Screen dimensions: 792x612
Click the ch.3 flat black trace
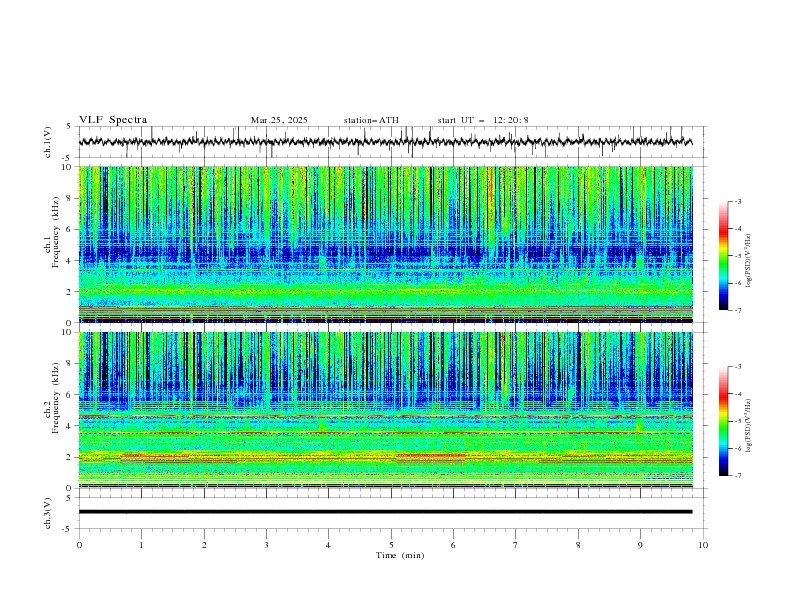point(385,512)
